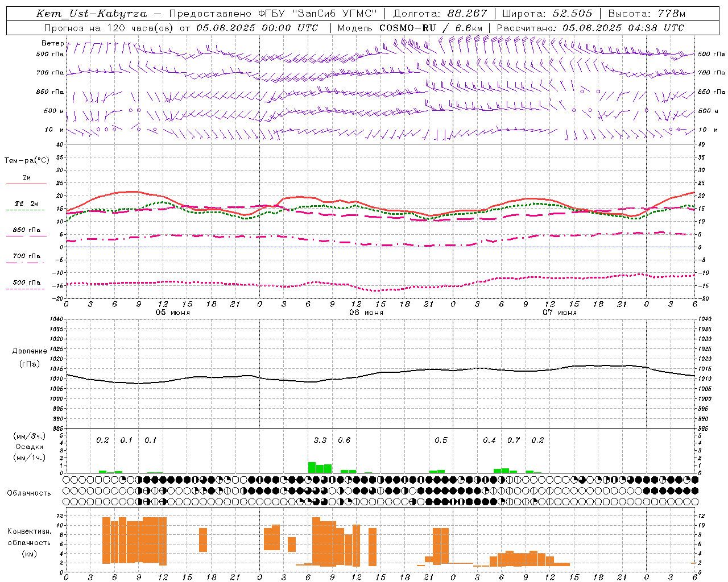Click the solid line sample under 2м legend

coord(26,184)
